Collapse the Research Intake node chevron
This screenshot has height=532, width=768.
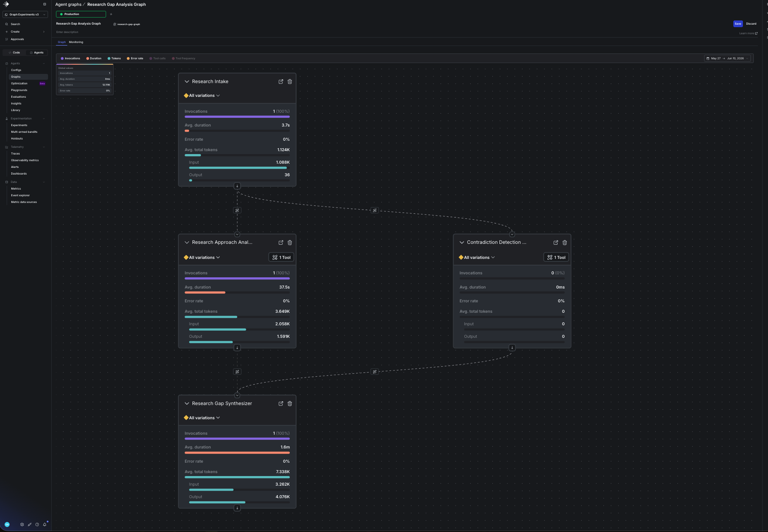(187, 81)
